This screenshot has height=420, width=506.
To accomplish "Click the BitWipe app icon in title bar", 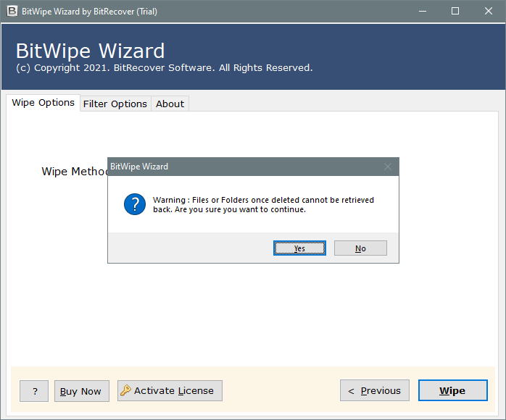I will click(x=12, y=12).
